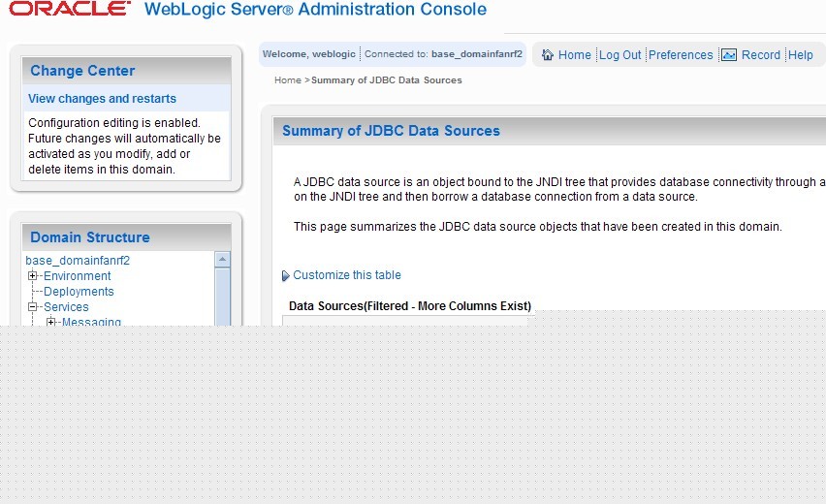826x504 pixels.
Task: Click the Home breadcrumb link
Action: (x=288, y=80)
